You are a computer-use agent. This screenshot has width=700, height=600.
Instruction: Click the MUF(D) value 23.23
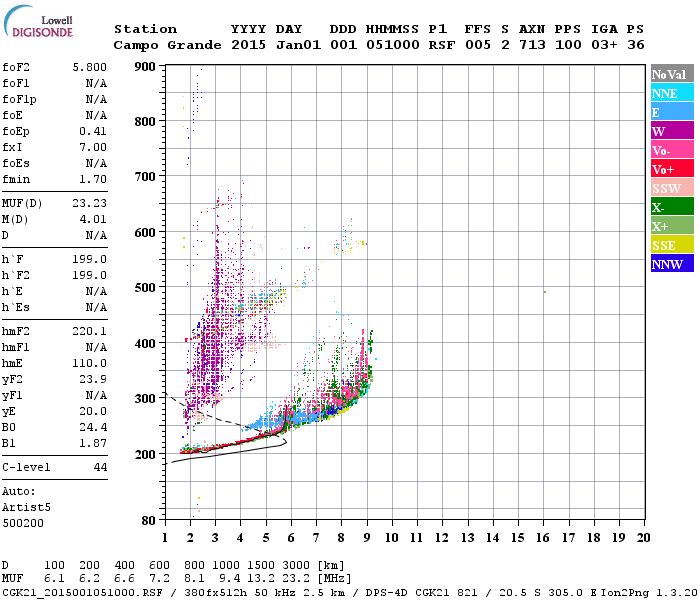(x=90, y=203)
